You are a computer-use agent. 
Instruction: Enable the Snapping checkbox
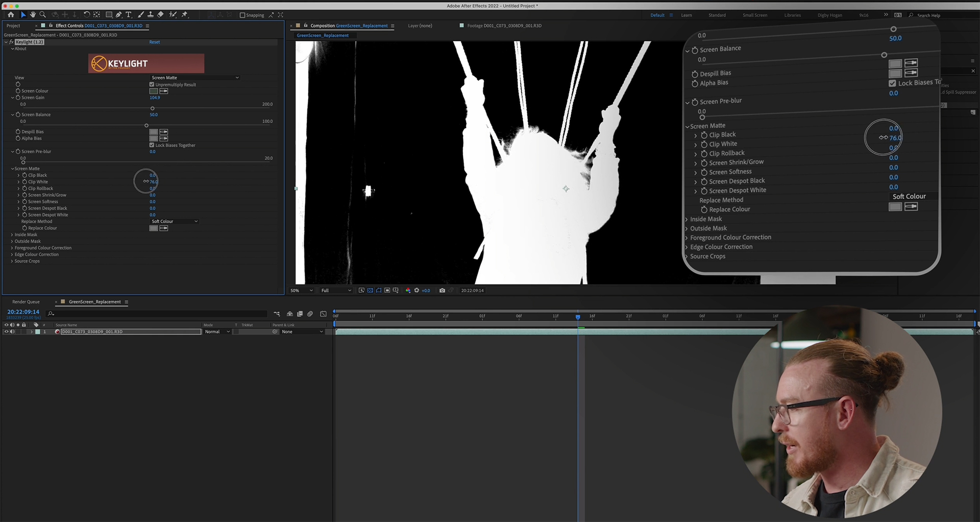[242, 15]
